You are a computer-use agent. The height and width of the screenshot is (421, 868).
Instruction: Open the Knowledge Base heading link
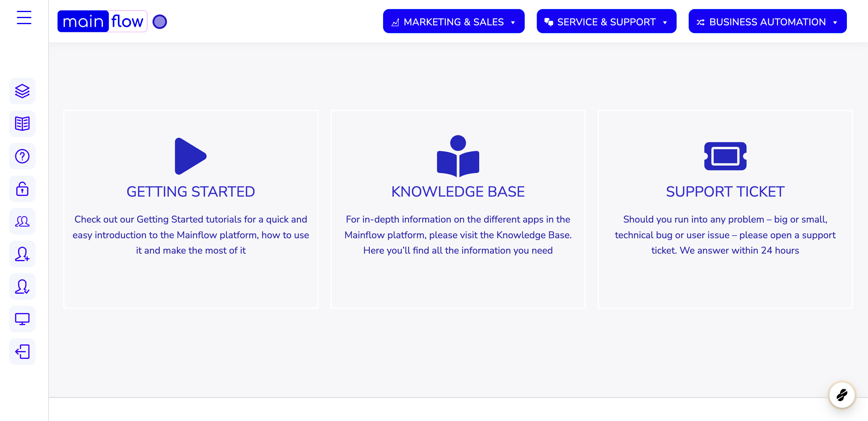point(458,192)
